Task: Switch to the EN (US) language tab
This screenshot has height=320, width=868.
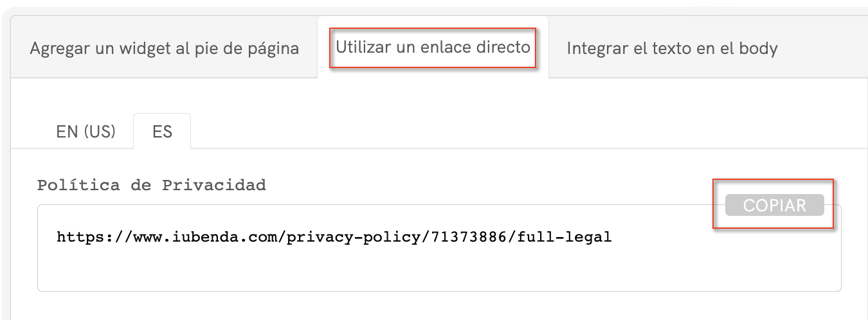Action: pos(85,132)
